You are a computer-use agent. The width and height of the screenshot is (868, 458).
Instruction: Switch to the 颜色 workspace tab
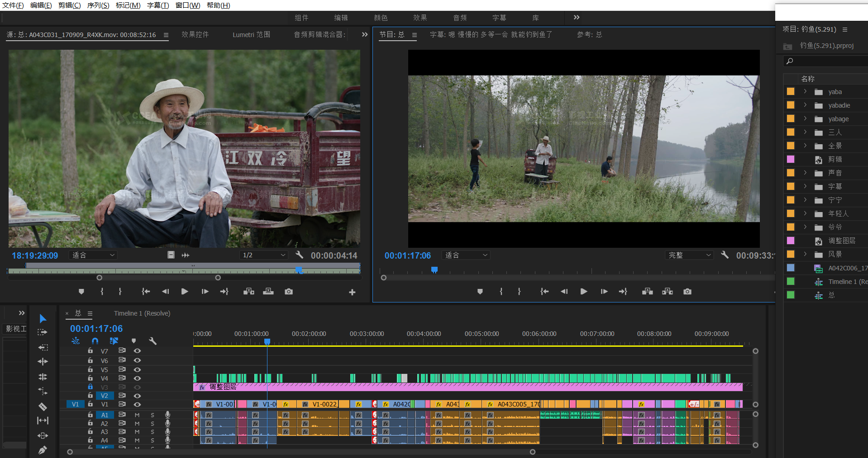(x=381, y=18)
